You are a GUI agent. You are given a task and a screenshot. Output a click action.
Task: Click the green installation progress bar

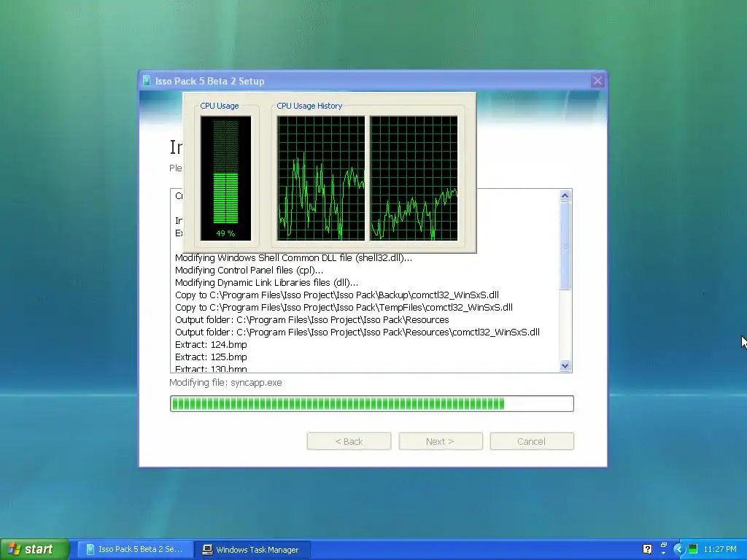click(x=371, y=403)
